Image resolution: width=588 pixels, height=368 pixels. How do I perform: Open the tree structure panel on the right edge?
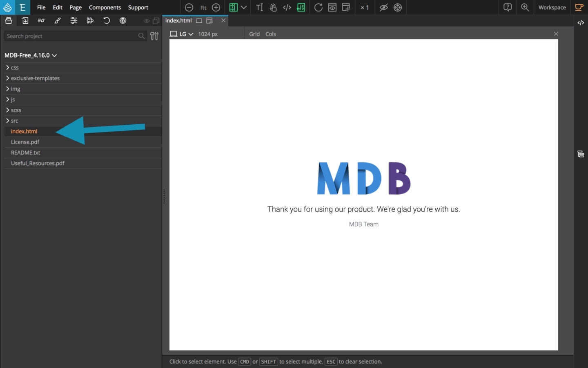point(581,154)
